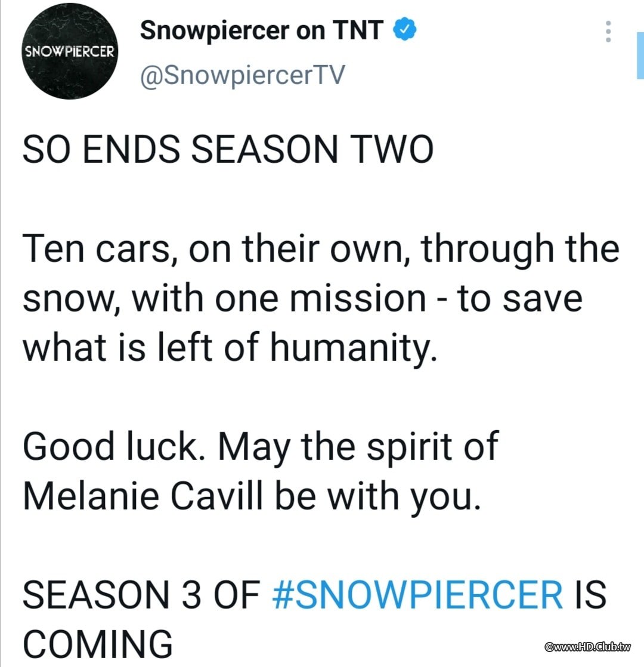Click the "Good luck. May the spirit of" line
The height and width of the screenshot is (667, 644).
click(x=260, y=446)
